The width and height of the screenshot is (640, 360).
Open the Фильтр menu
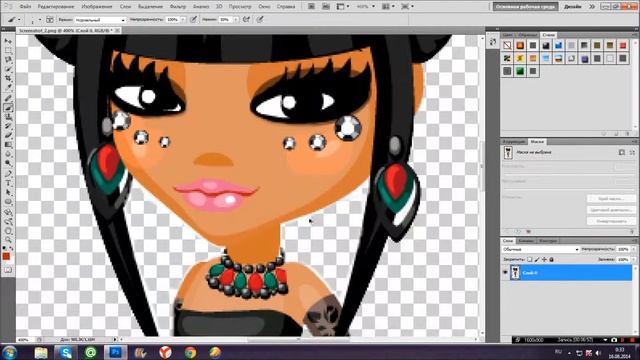coord(178,7)
